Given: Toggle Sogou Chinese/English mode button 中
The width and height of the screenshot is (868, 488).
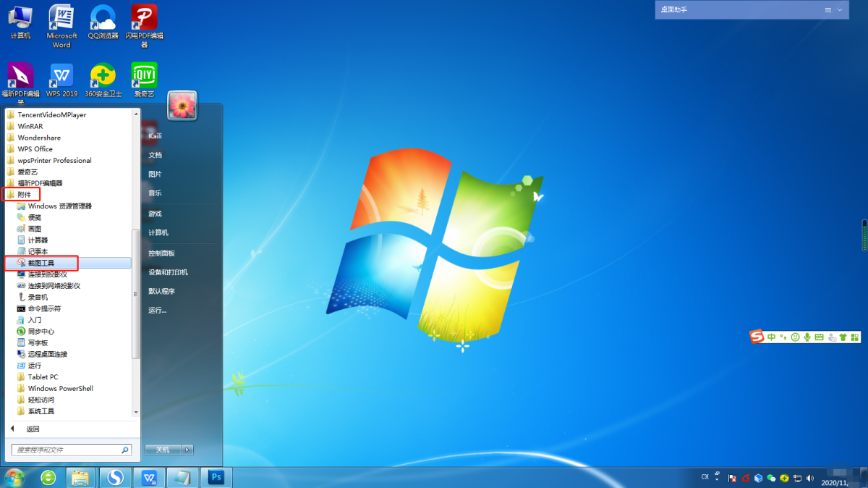Looking at the screenshot, I should click(x=772, y=337).
